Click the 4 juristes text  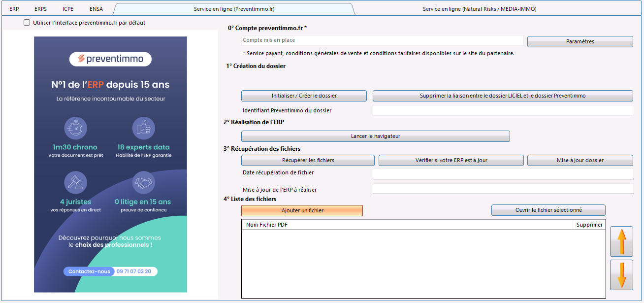(75, 202)
